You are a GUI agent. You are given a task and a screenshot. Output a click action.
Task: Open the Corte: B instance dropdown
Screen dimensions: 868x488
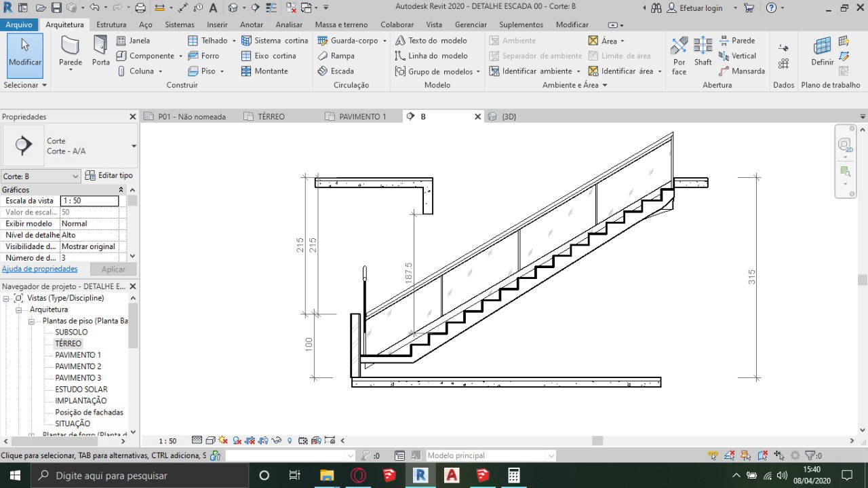tap(41, 176)
